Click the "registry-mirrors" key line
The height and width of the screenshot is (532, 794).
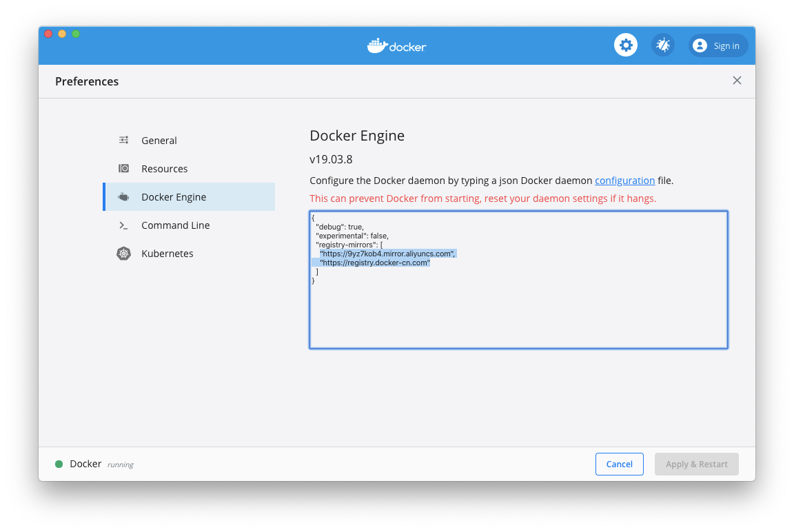click(349, 245)
